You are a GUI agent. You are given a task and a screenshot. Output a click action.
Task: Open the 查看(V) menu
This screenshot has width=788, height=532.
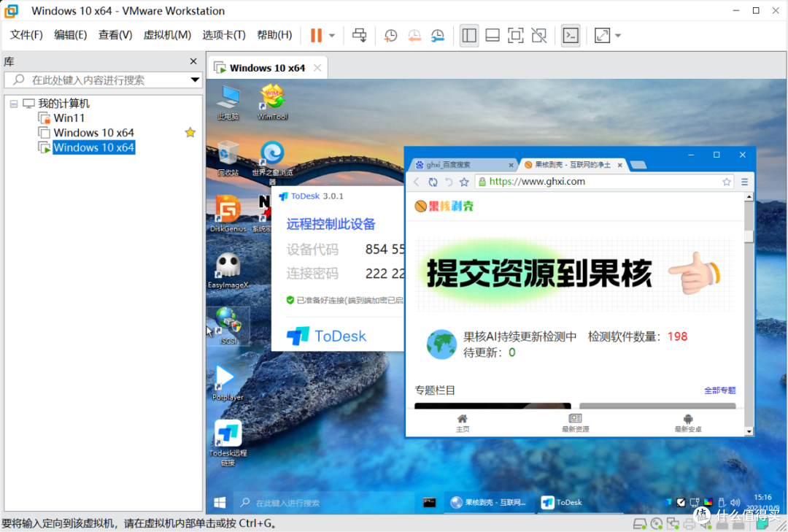click(x=115, y=35)
